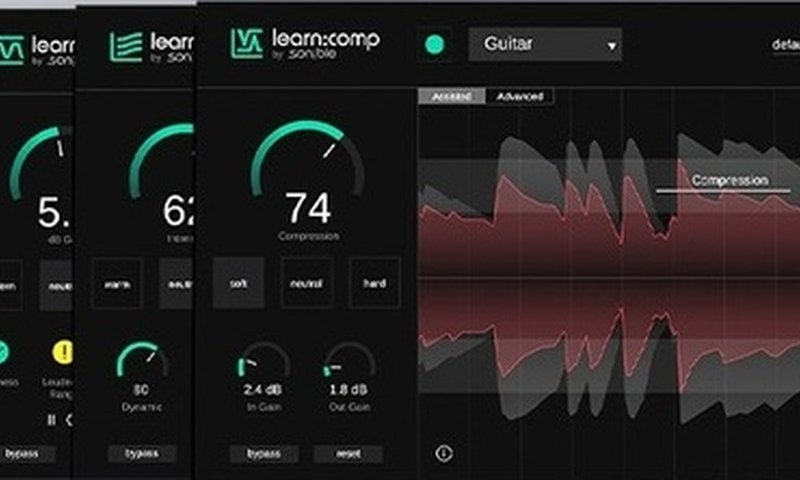Switch to the Assisted tab

[x=451, y=96]
